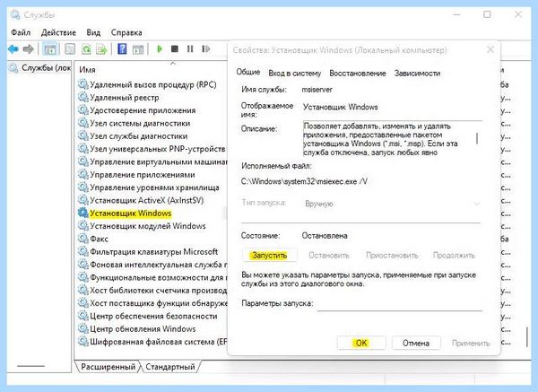Open the Вид menu
Image resolution: width=538 pixels, height=392 pixels.
click(93, 32)
